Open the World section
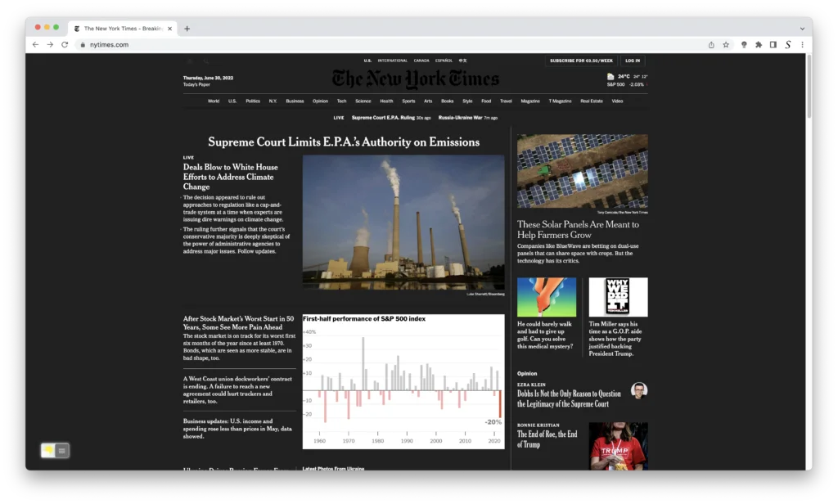This screenshot has width=838, height=504. click(x=214, y=101)
